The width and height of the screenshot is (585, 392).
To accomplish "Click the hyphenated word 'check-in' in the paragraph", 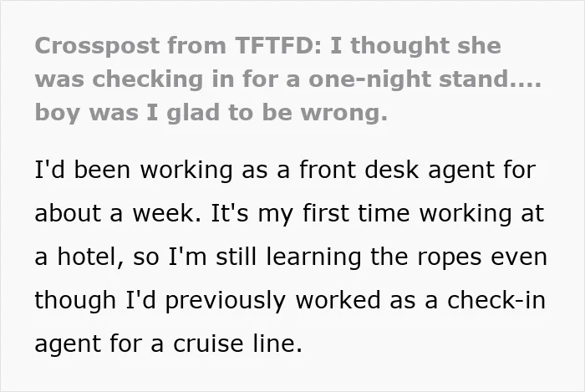I will (x=496, y=300).
